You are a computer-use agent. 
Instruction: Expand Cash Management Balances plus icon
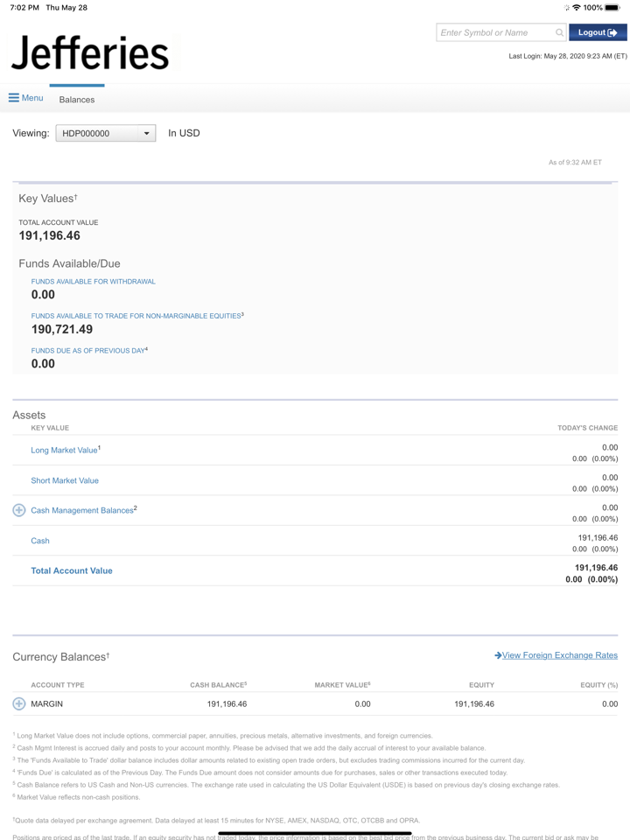tap(19, 510)
